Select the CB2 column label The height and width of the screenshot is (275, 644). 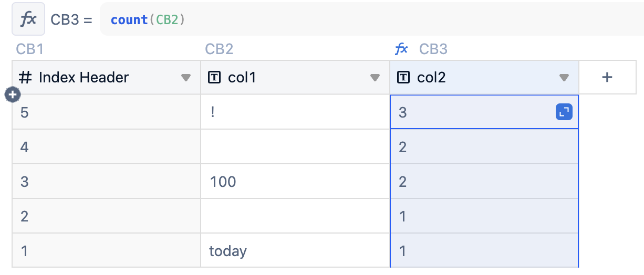point(219,49)
